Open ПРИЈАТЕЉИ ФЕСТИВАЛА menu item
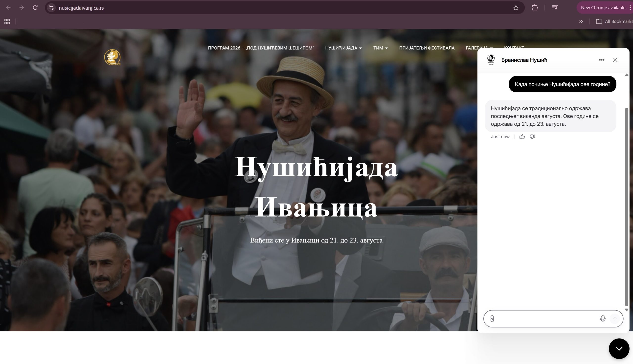Viewport: 633px width, 364px height. point(427,48)
